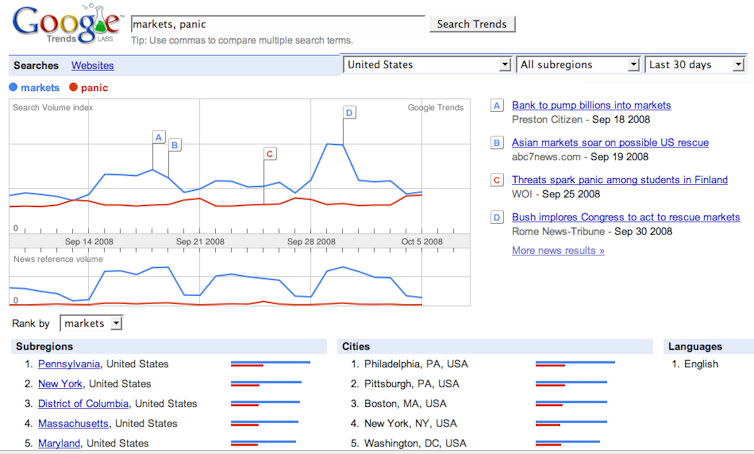Click the markets legend label

point(40,88)
